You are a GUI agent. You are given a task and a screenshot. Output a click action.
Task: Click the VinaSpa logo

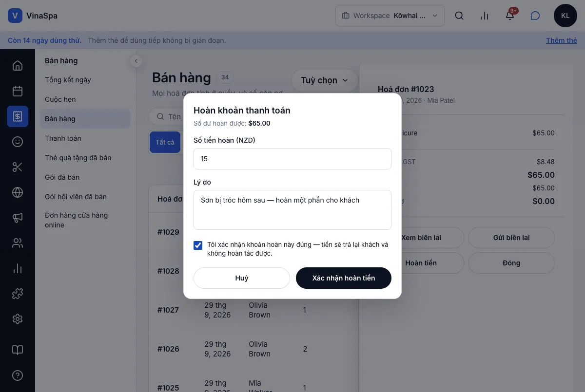point(33,16)
